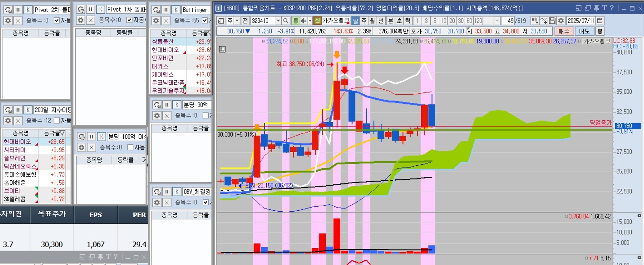Click the candle count field showing 49
This screenshot has width=644, height=265.
point(508,21)
